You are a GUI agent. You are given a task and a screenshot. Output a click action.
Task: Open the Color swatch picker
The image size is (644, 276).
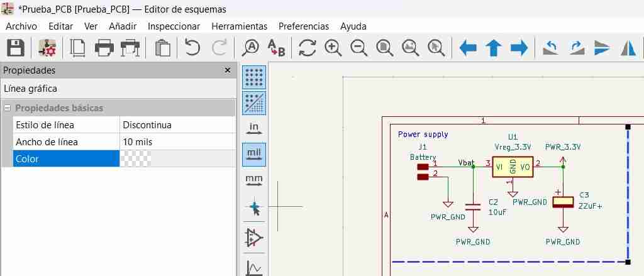click(x=136, y=158)
